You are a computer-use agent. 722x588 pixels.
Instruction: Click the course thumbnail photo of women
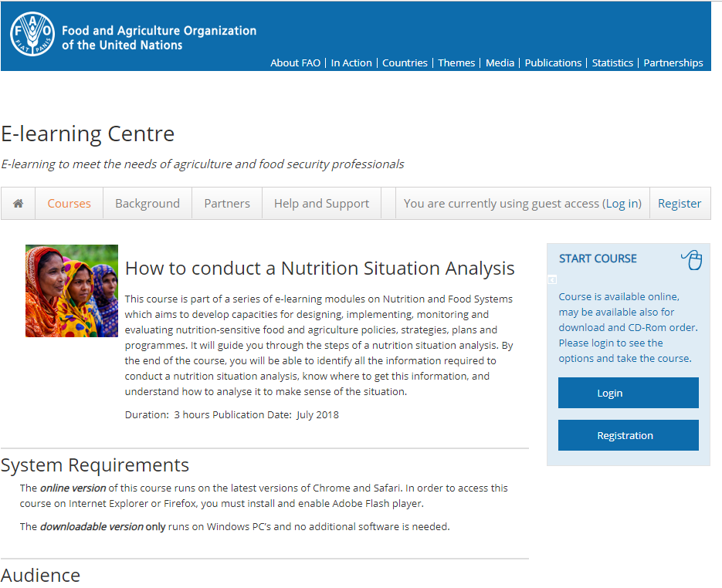[x=72, y=291]
